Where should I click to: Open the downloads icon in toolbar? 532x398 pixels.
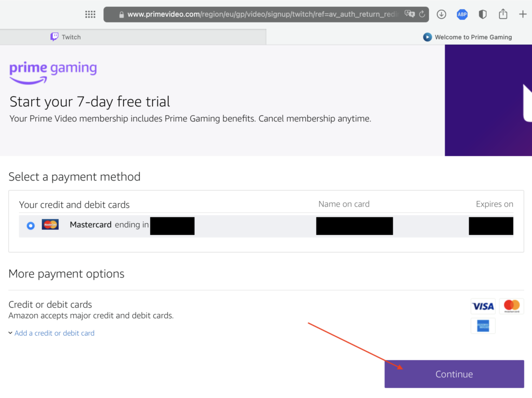(442, 15)
